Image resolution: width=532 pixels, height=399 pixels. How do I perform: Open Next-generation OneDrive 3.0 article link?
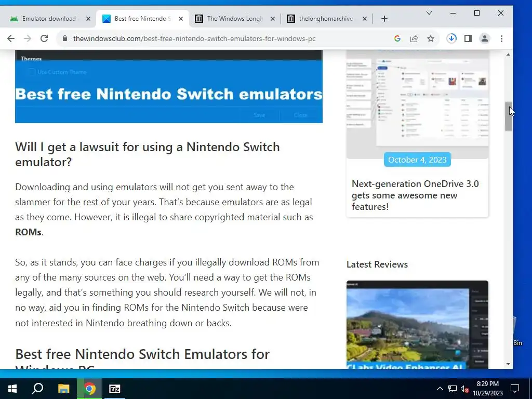tap(415, 195)
